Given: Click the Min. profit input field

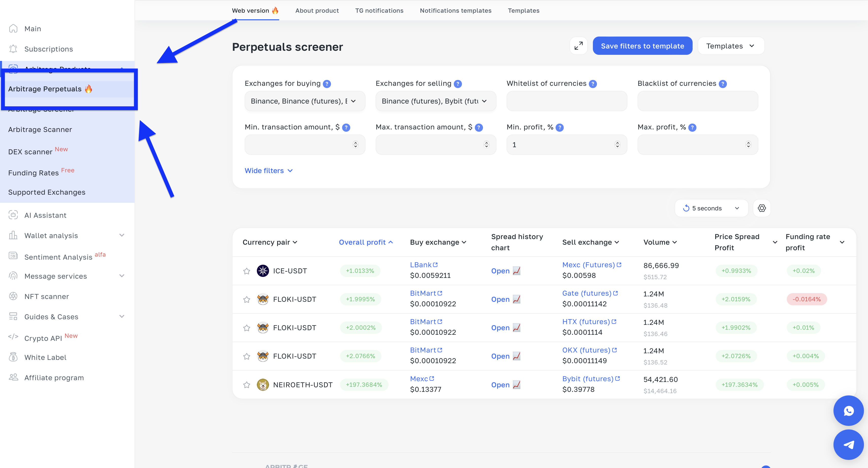Looking at the screenshot, I should pos(566,145).
